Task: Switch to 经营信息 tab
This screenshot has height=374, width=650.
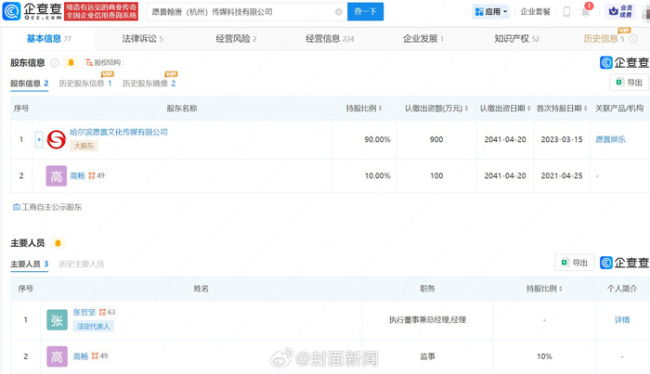Action: point(330,39)
